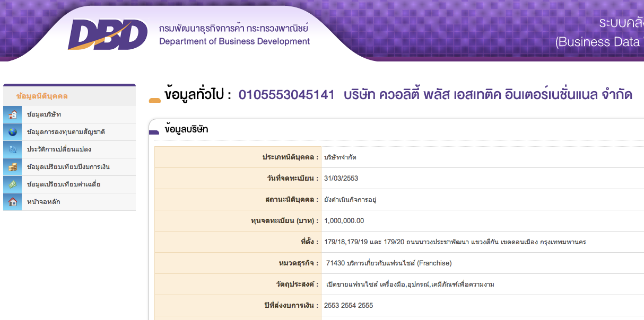
Task: Click the DBD logo in header
Action: click(x=108, y=34)
